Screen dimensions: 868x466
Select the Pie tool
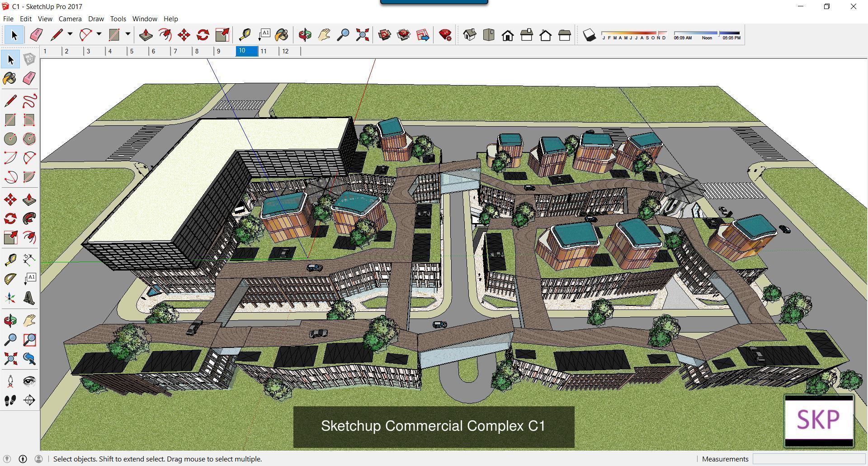click(x=29, y=177)
